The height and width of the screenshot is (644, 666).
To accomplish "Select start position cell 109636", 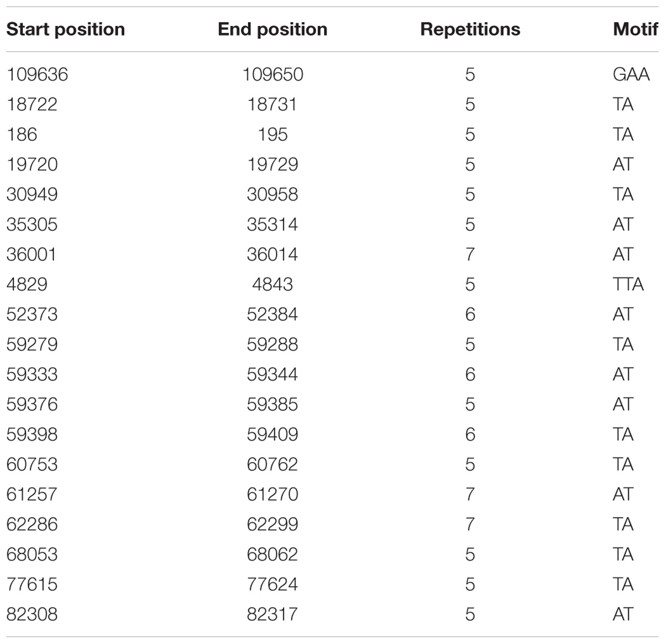I will pyautogui.click(x=37, y=74).
